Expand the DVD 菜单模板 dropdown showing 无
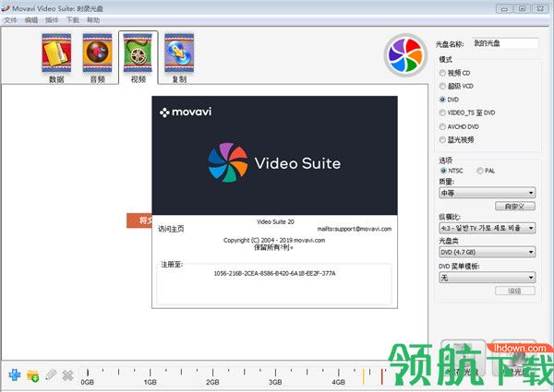The width and height of the screenshot is (554, 392). coord(488,278)
